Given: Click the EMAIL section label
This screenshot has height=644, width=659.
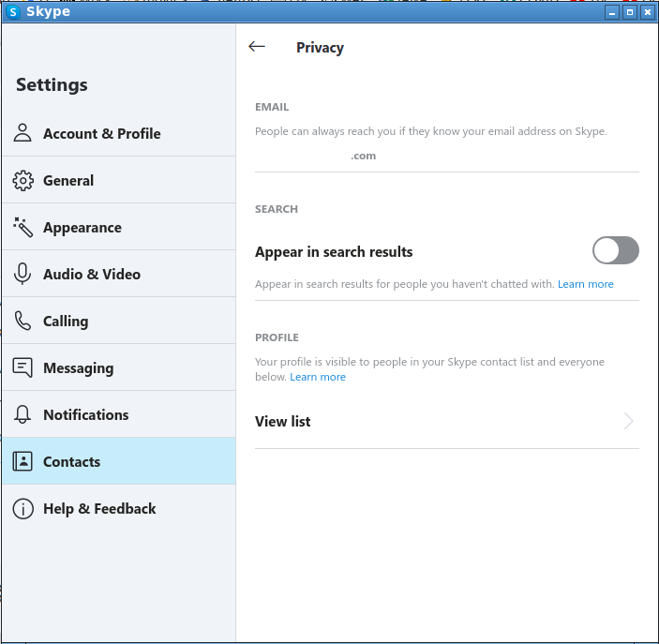Looking at the screenshot, I should (272, 107).
